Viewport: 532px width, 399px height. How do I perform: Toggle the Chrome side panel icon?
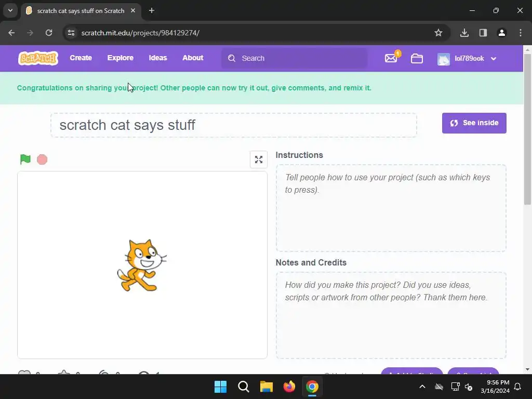click(483, 33)
